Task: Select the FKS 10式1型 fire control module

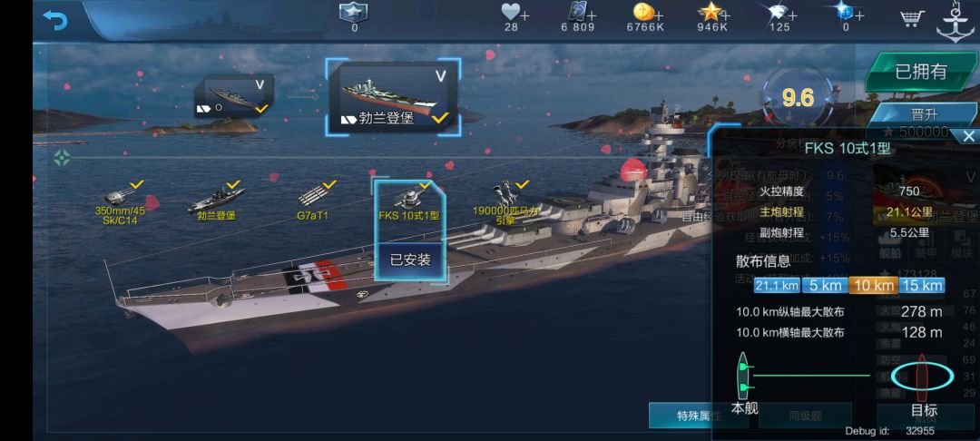Action: tap(409, 202)
